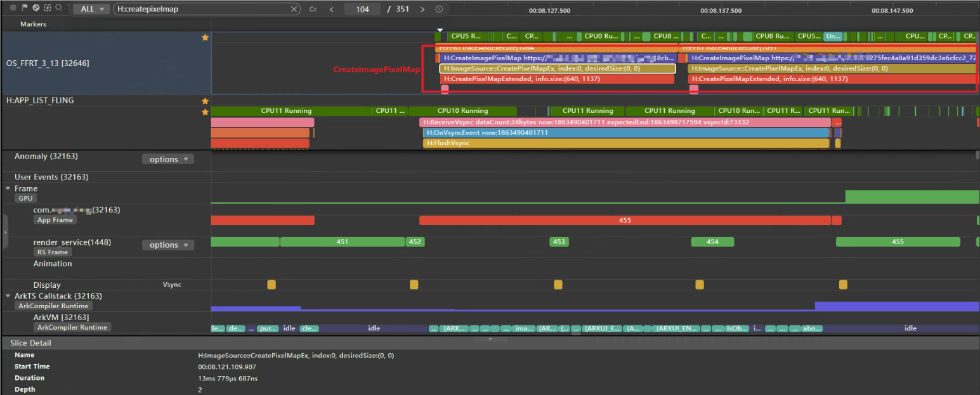Image resolution: width=980 pixels, height=395 pixels.
Task: Open options dropdown for Anomaly row
Action: pos(168,159)
